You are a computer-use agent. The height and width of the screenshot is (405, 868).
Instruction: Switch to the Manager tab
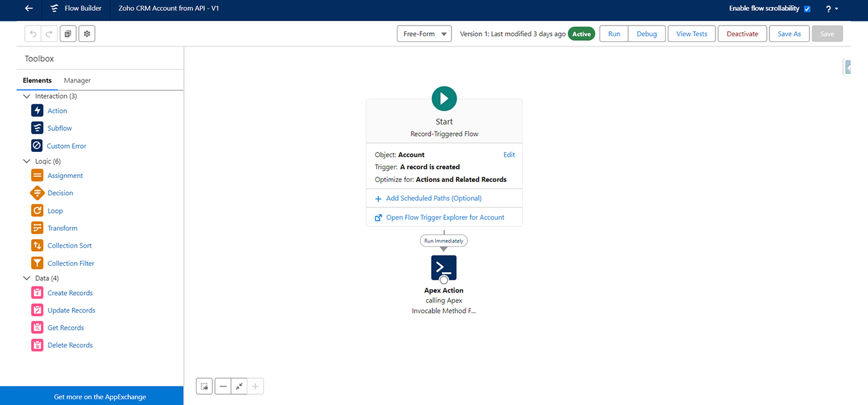(x=78, y=80)
